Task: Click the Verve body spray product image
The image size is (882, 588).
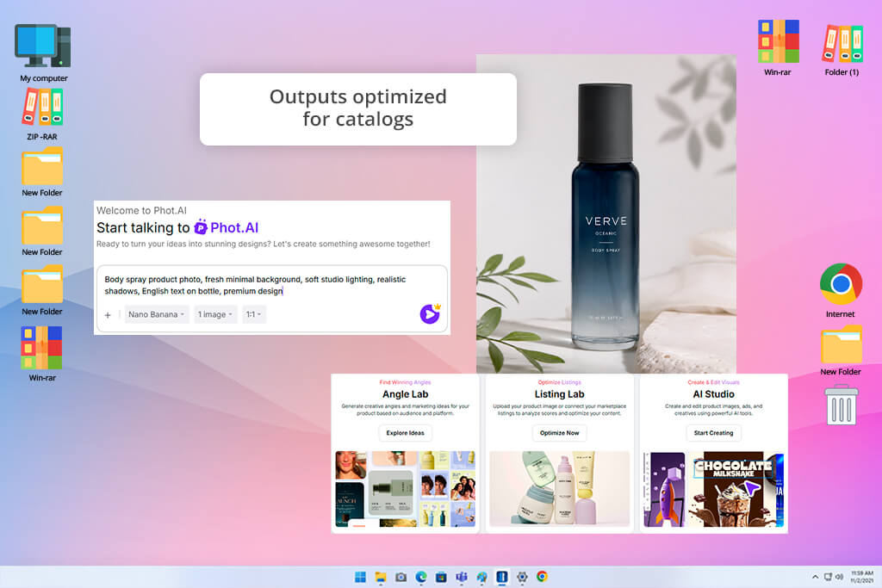Action: coord(606,214)
